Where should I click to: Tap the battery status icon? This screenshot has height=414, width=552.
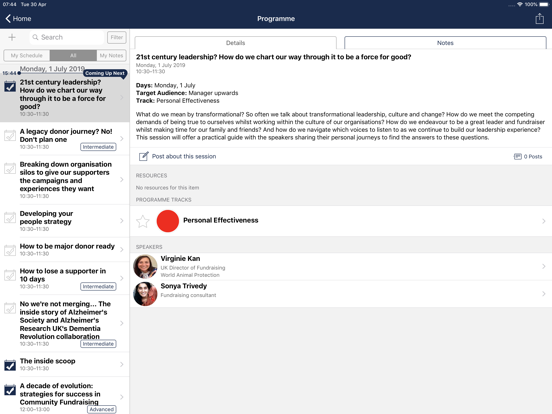pyautogui.click(x=544, y=4)
